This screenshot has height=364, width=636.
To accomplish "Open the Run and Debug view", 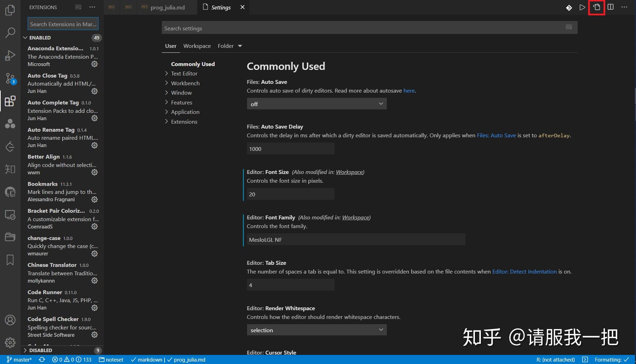I will (x=10, y=55).
